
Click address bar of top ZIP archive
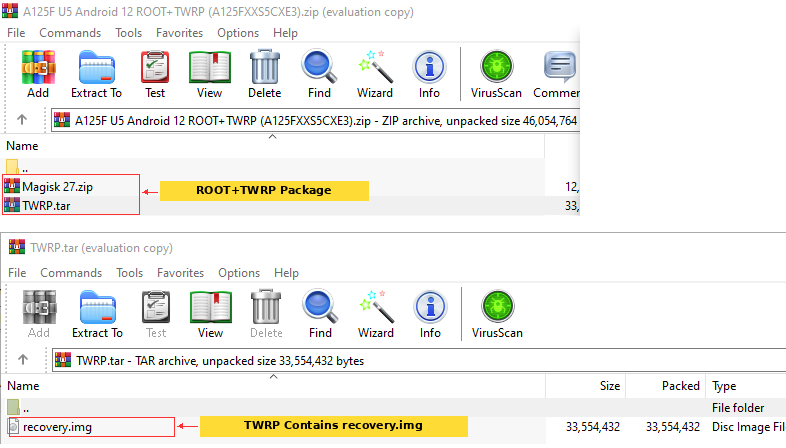[x=316, y=121]
